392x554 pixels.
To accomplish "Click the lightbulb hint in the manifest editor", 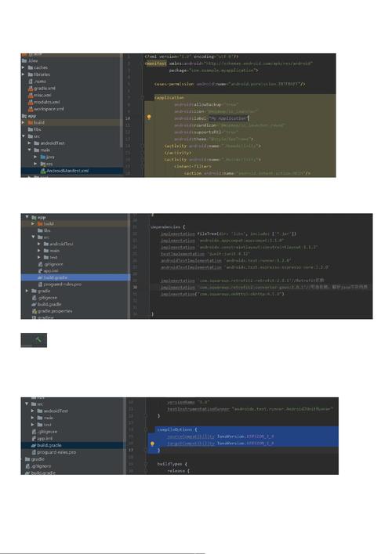I will click(x=149, y=118).
